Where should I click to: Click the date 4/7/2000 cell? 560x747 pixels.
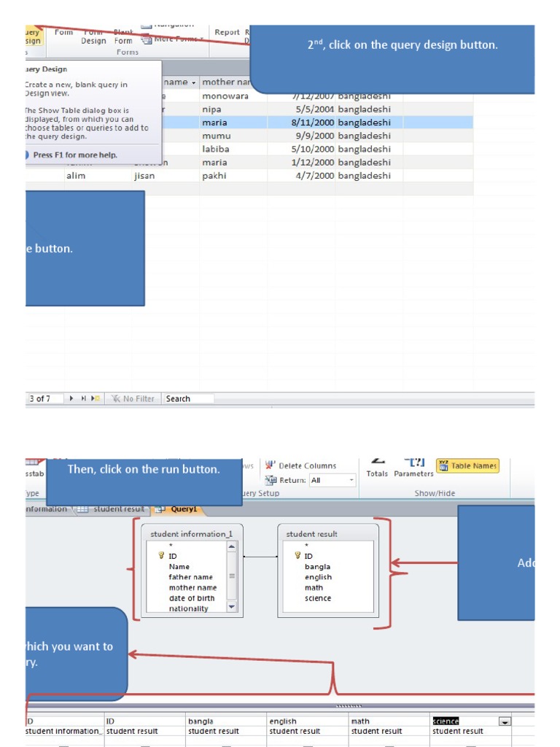tap(301, 176)
